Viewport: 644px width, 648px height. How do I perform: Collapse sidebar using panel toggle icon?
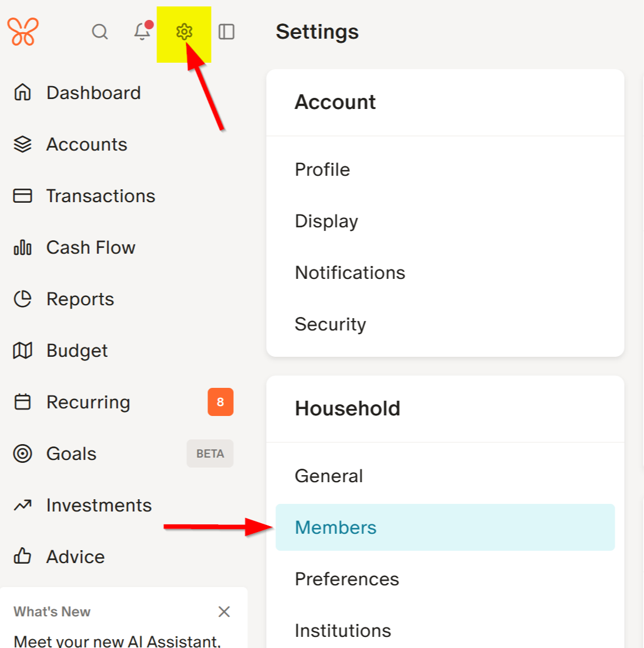click(226, 32)
